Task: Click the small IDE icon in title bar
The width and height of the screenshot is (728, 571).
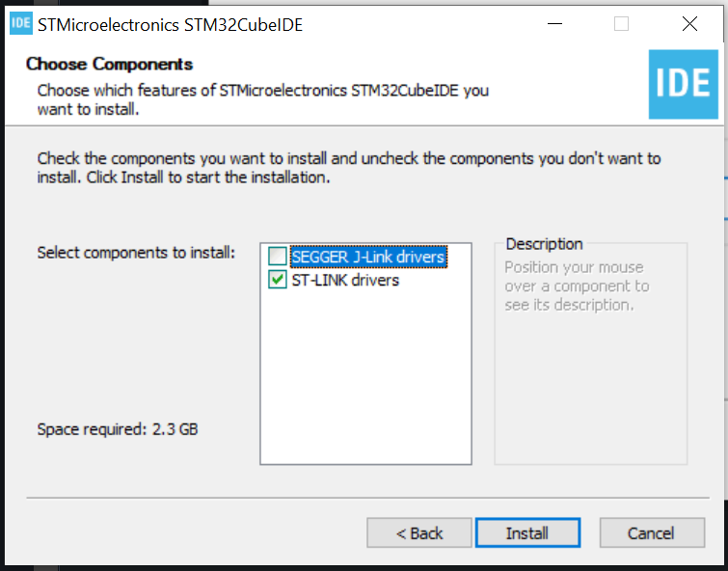Action: (x=21, y=24)
